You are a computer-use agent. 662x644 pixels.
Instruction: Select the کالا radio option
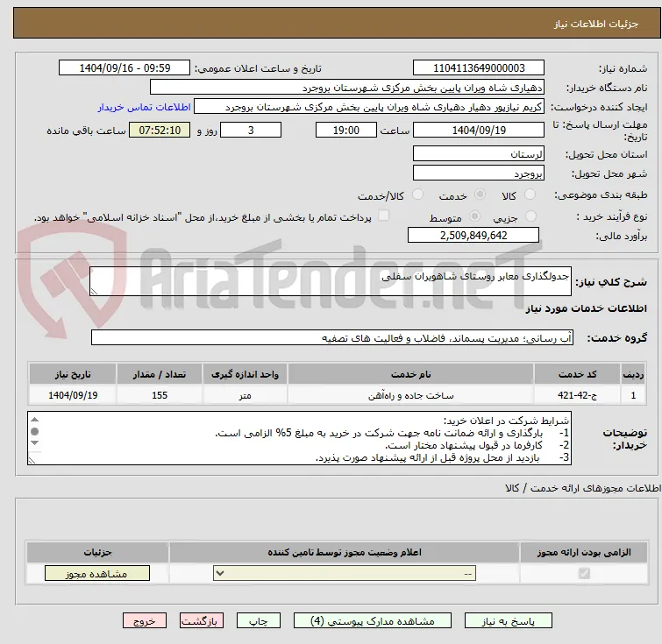530,195
